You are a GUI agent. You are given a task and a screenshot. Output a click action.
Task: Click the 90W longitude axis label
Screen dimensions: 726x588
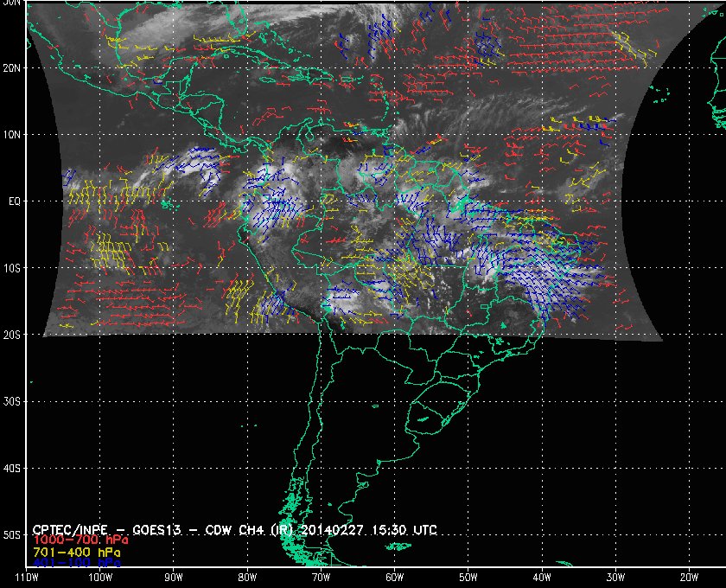174,577
